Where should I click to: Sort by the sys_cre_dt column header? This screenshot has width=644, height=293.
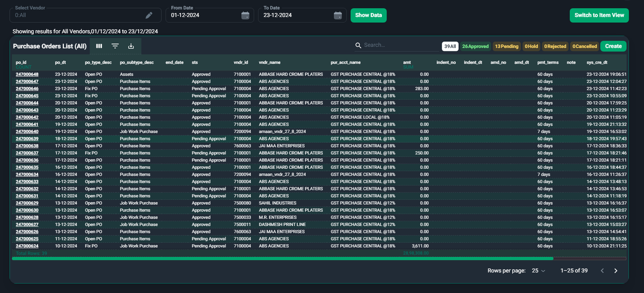click(597, 62)
